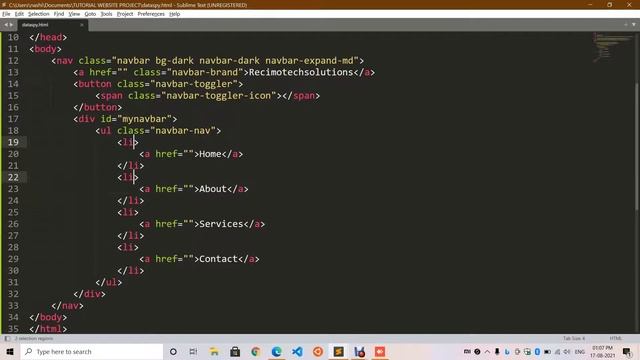640x360 pixels.
Task: Open the View menu
Action: [74, 14]
